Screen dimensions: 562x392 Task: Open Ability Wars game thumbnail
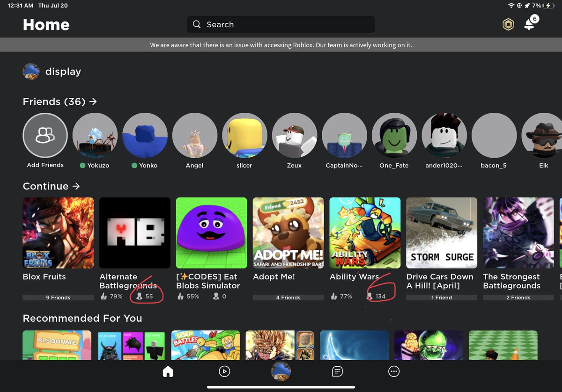(365, 233)
